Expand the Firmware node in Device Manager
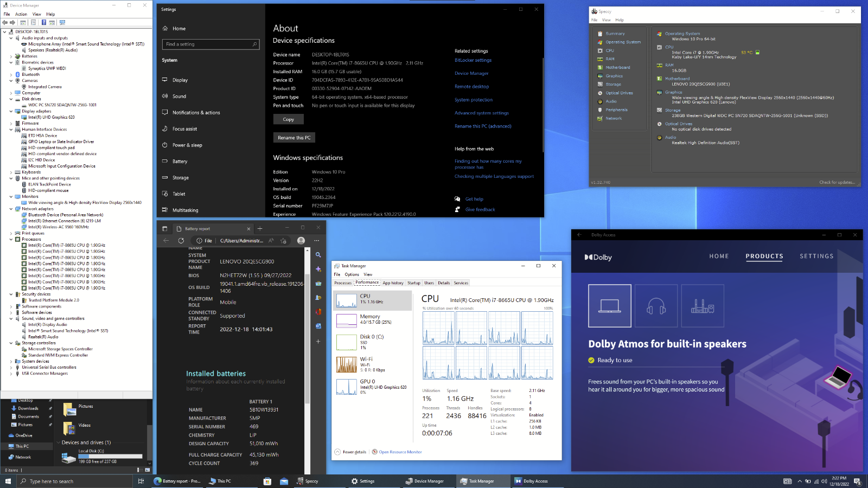Screen dimensions: 868x488 [x=11, y=124]
